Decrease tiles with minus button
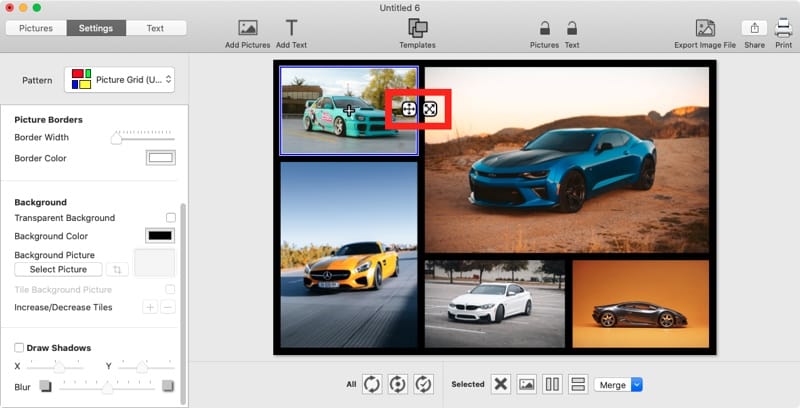Viewport: 800px width, 408px height. pyautogui.click(x=168, y=307)
